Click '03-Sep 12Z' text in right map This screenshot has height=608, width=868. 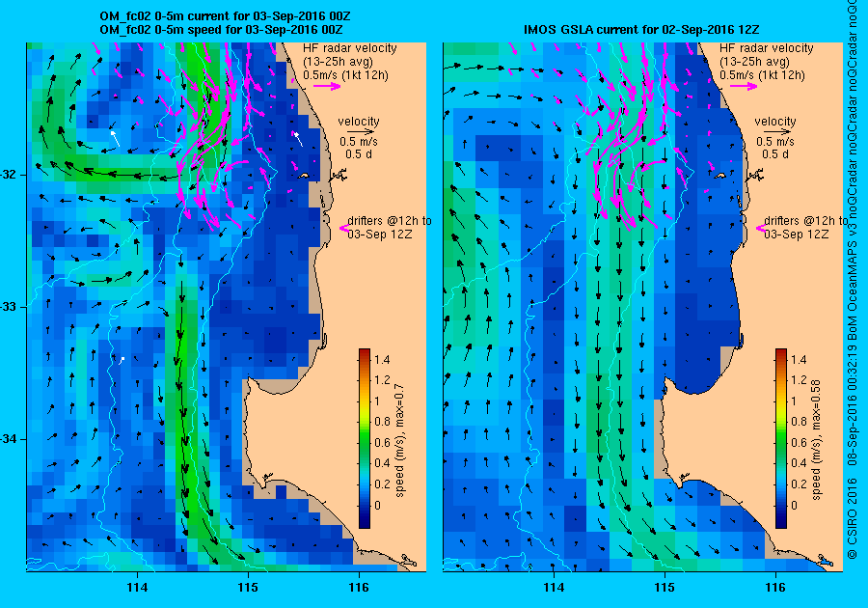(796, 235)
